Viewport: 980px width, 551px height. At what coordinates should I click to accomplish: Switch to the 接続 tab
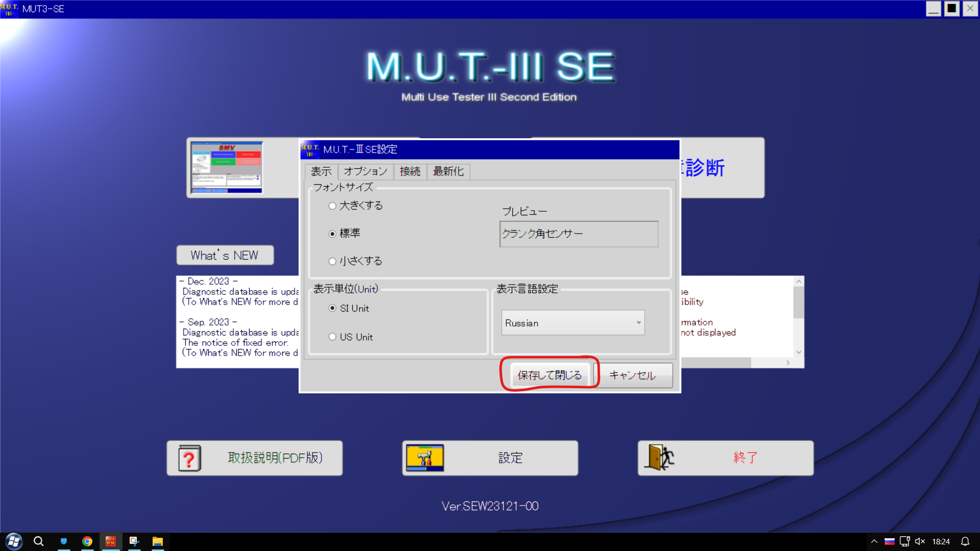(x=410, y=171)
